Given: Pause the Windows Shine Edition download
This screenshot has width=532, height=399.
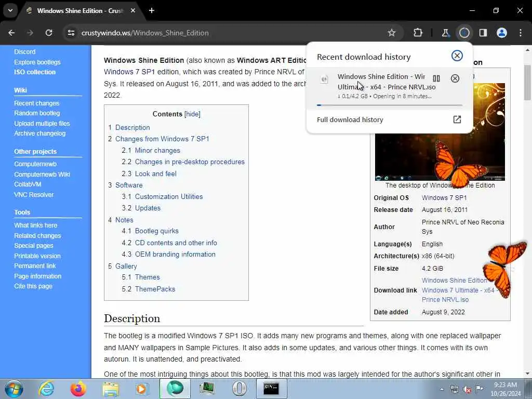Looking at the screenshot, I should tap(436, 79).
